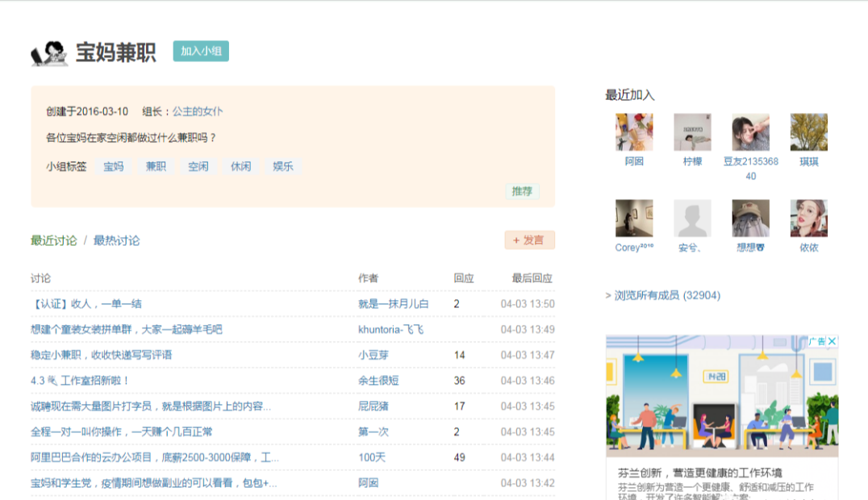This screenshot has height=500, width=868.
Task: Click the 宝妈兼职 group avatar icon
Action: click(49, 53)
